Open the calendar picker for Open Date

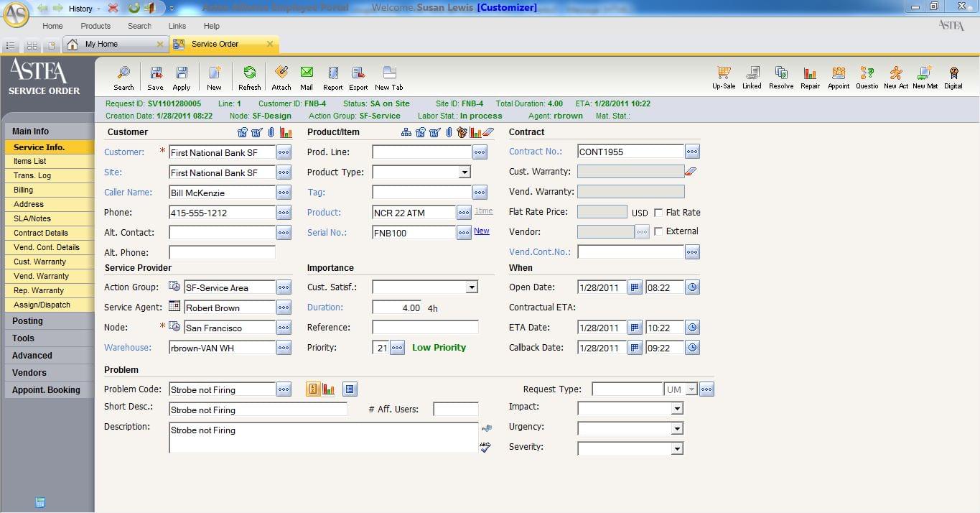pyautogui.click(x=635, y=287)
